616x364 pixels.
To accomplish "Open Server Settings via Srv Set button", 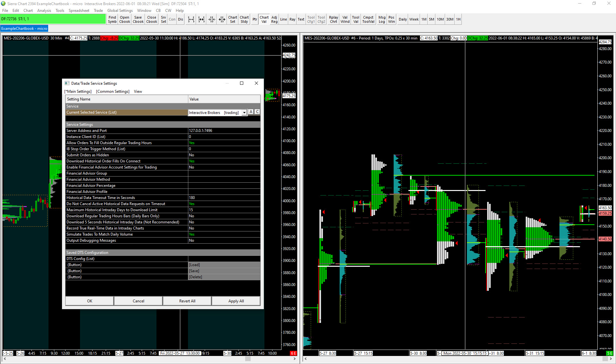I will [x=164, y=20].
